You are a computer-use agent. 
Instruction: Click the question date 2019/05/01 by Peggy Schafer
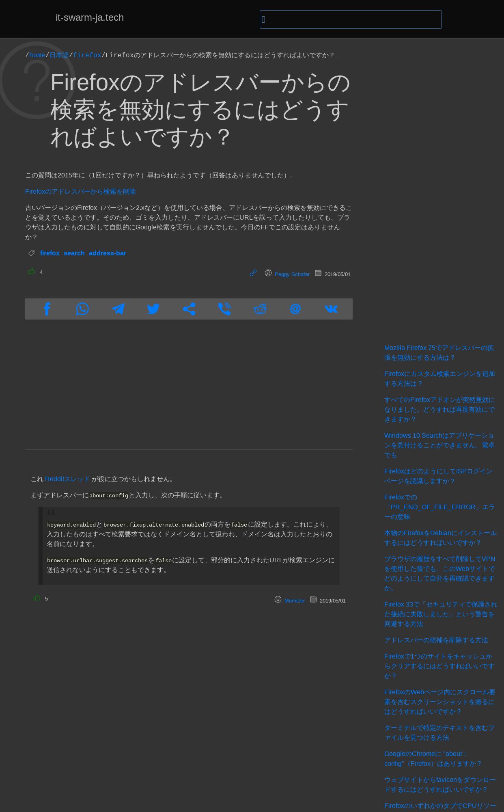tap(338, 274)
